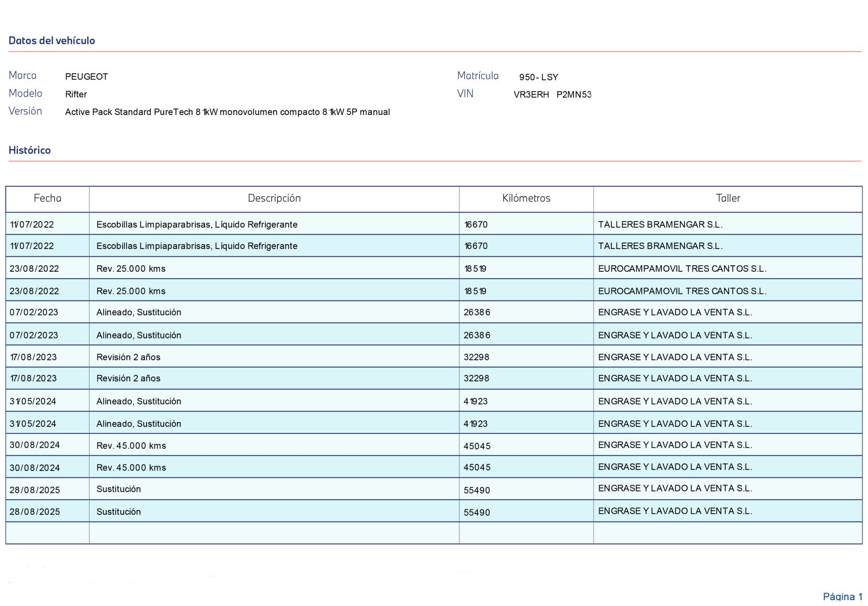The height and width of the screenshot is (606, 868).
Task: Select the license plate value 950-LSY
Action: click(538, 77)
